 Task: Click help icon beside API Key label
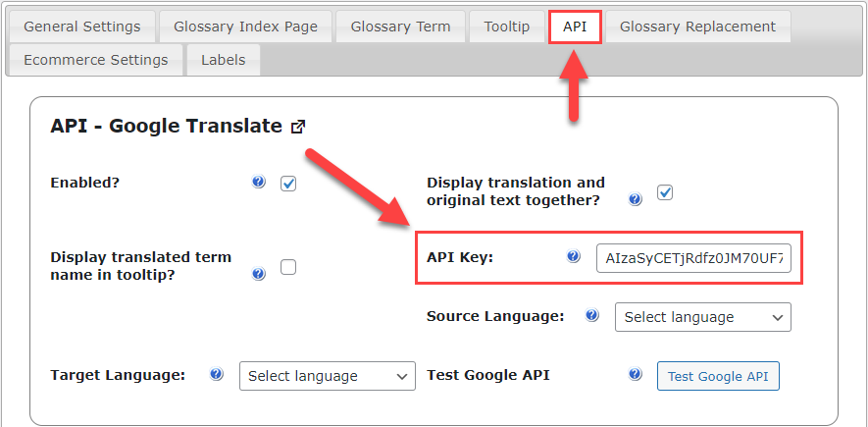574,256
